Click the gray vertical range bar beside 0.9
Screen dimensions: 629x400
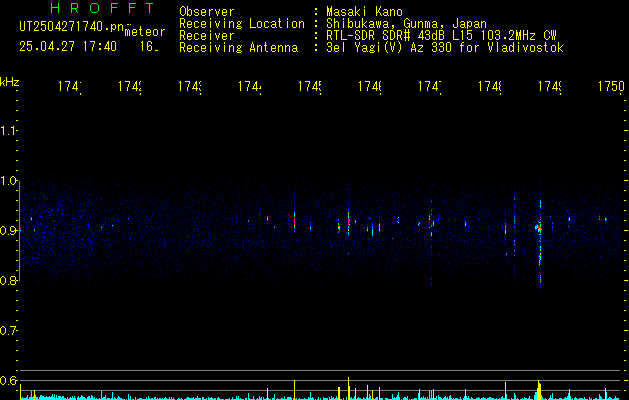click(x=19, y=231)
